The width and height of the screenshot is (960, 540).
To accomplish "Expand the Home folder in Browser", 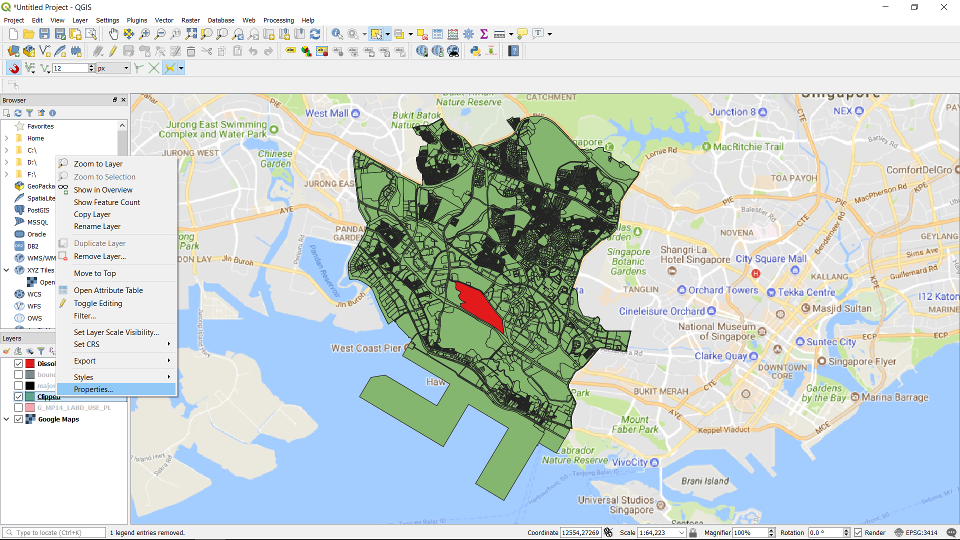I will [6, 138].
